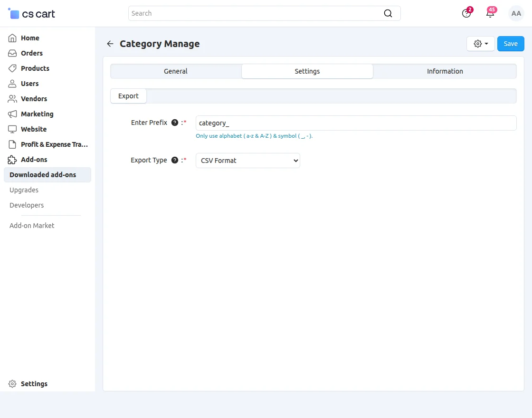This screenshot has height=418, width=532.
Task: Open the Export Type format dropdown
Action: [x=247, y=160]
